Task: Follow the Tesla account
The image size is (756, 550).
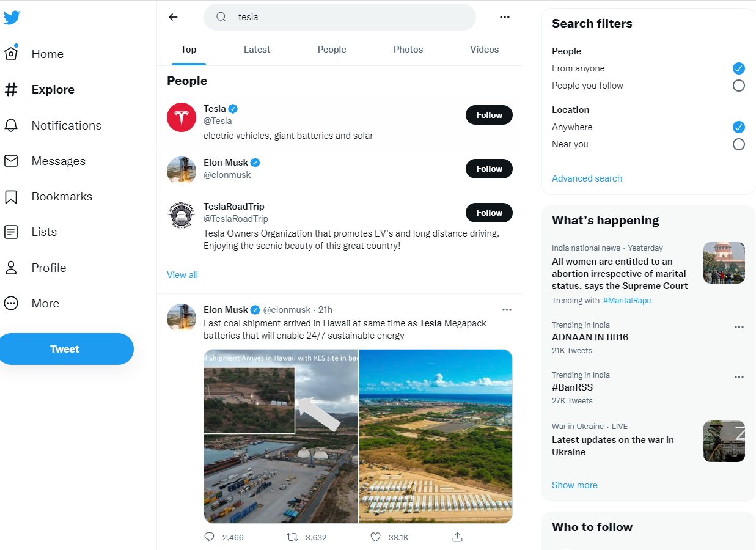Action: point(489,115)
